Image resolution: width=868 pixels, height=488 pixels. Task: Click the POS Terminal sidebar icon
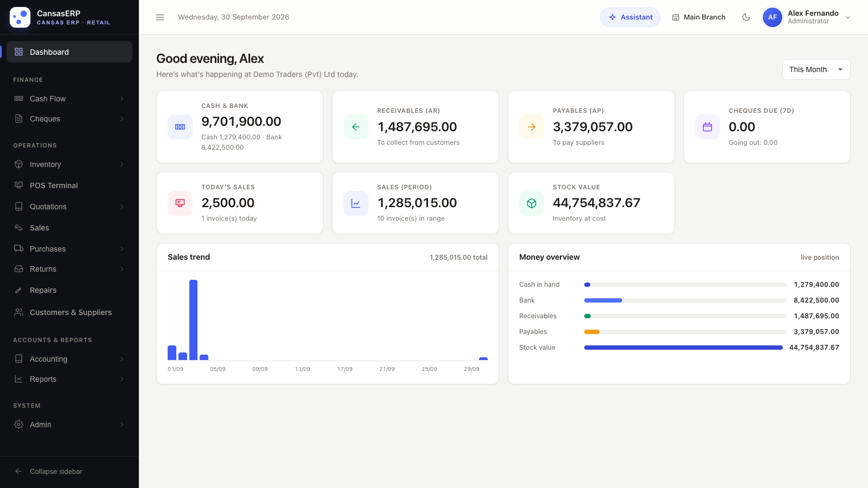(x=18, y=185)
